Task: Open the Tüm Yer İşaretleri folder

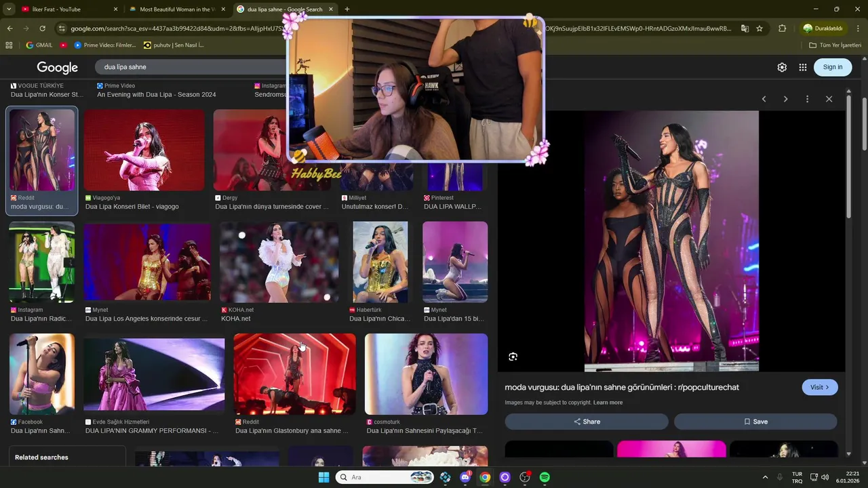Action: [x=835, y=45]
